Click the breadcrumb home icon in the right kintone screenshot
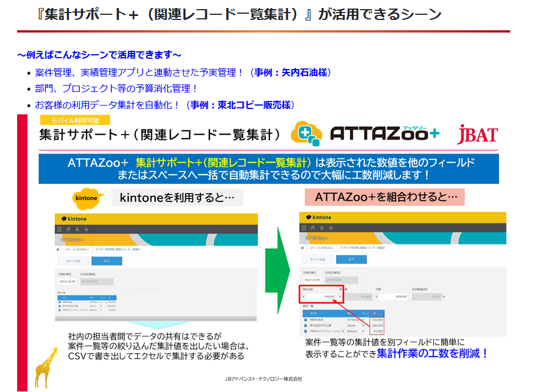The width and height of the screenshot is (541, 392). coord(302,248)
